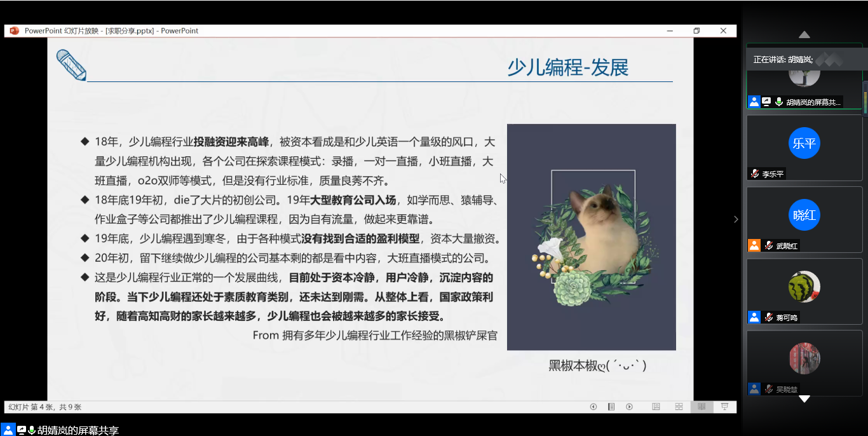
Task: Click the PowerPoint logo in the title bar
Action: pos(15,31)
